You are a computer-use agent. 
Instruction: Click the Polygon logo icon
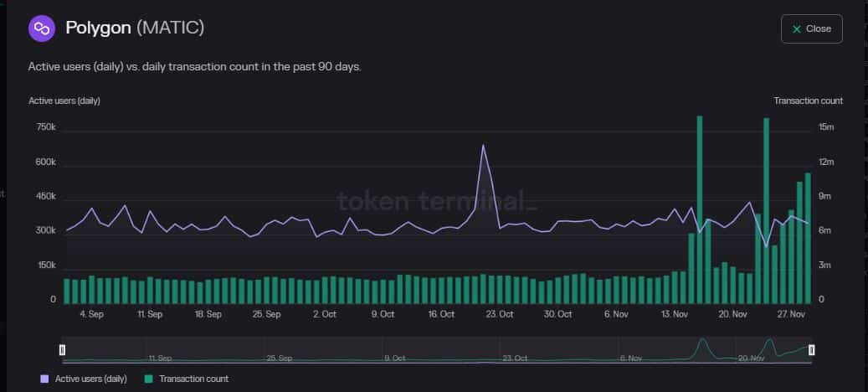coord(42,28)
